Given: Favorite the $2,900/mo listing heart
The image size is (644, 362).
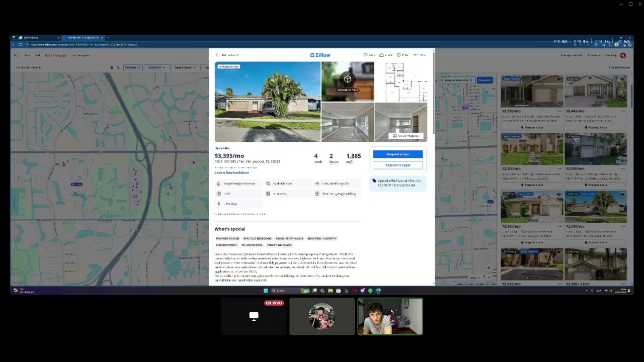Looking at the screenshot, I should pos(558,79).
